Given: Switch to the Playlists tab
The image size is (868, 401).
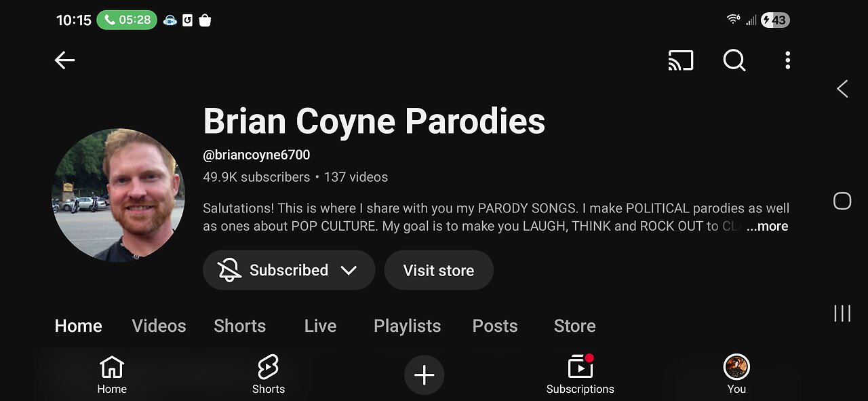Looking at the screenshot, I should tap(408, 326).
